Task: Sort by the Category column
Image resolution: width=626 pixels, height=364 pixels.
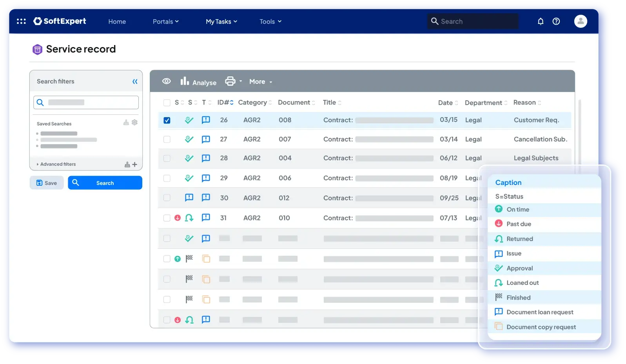Action: point(255,102)
